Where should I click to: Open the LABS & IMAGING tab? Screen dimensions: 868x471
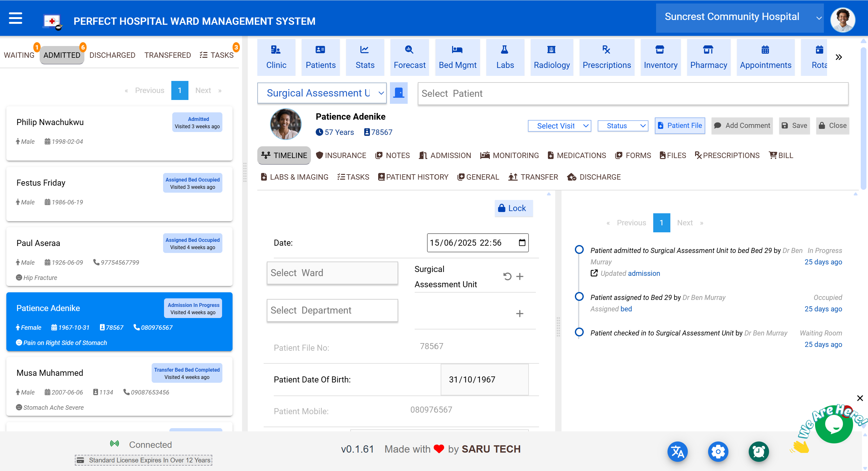pyautogui.click(x=294, y=177)
